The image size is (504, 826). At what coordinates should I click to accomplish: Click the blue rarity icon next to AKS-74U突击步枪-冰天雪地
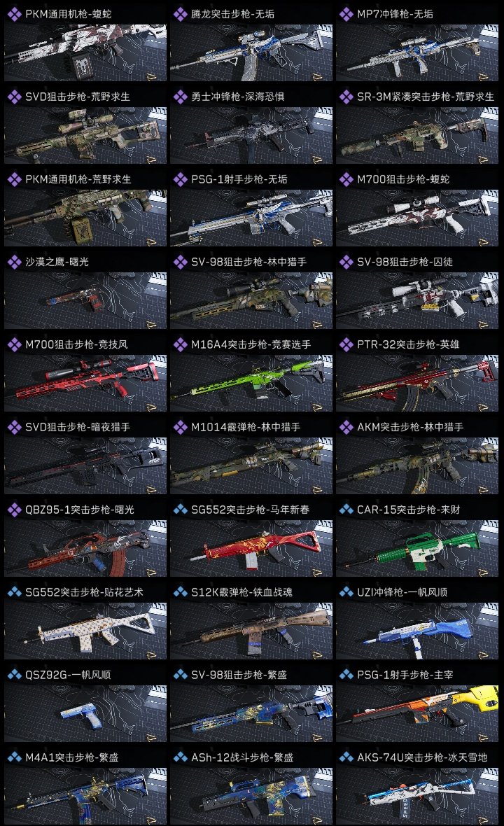(x=346, y=757)
